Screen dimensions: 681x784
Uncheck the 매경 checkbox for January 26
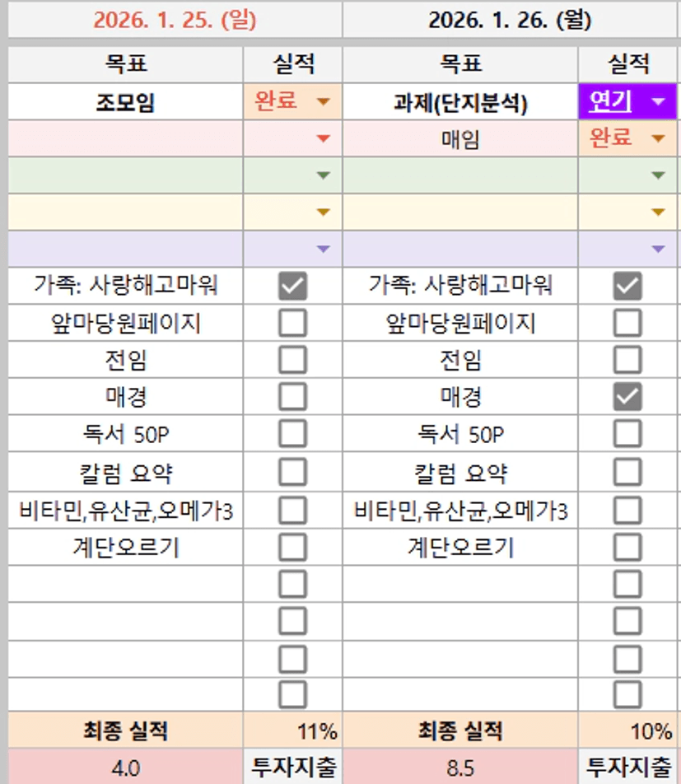click(627, 398)
